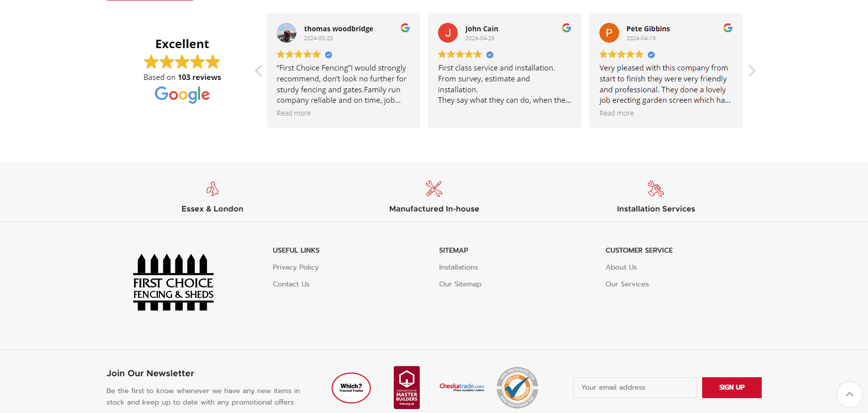Click the First Choice Fencing & Sheds logo
The image size is (868, 413).
pos(173,282)
